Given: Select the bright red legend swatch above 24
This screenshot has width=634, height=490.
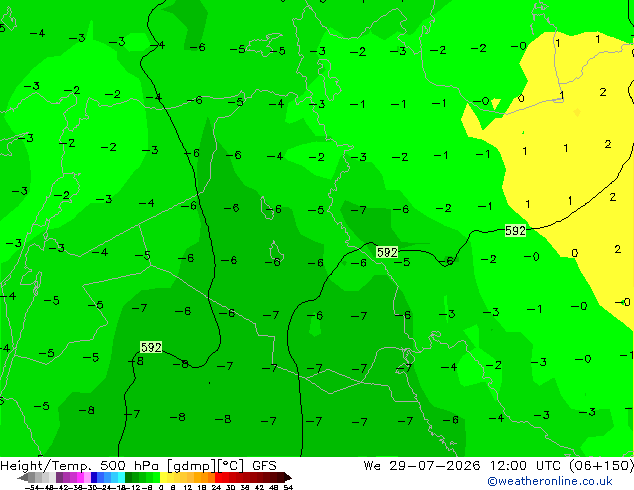Looking at the screenshot, I should coord(218,477).
